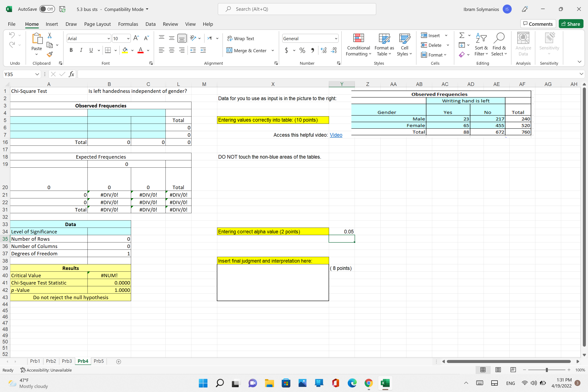Enable Wrap Text for the selection
Screen dimensions: 588x392
pos(241,38)
